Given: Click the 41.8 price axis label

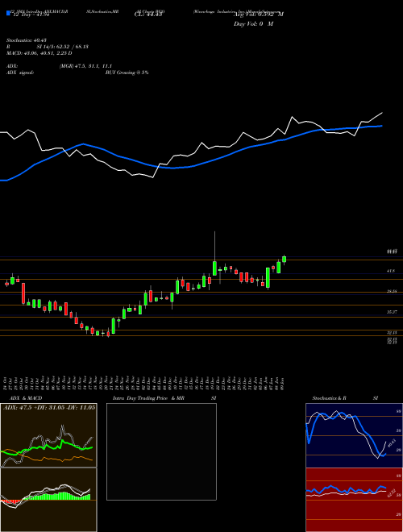Looking at the screenshot, I should (x=391, y=271).
